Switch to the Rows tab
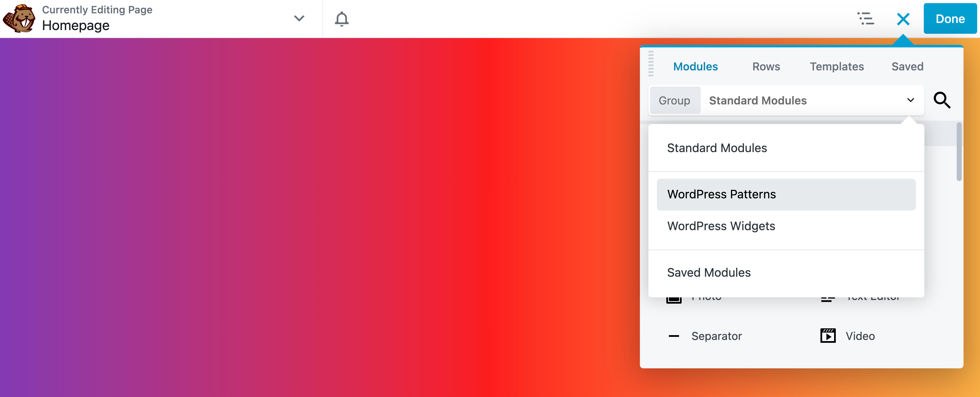The image size is (980, 397). coord(766,67)
